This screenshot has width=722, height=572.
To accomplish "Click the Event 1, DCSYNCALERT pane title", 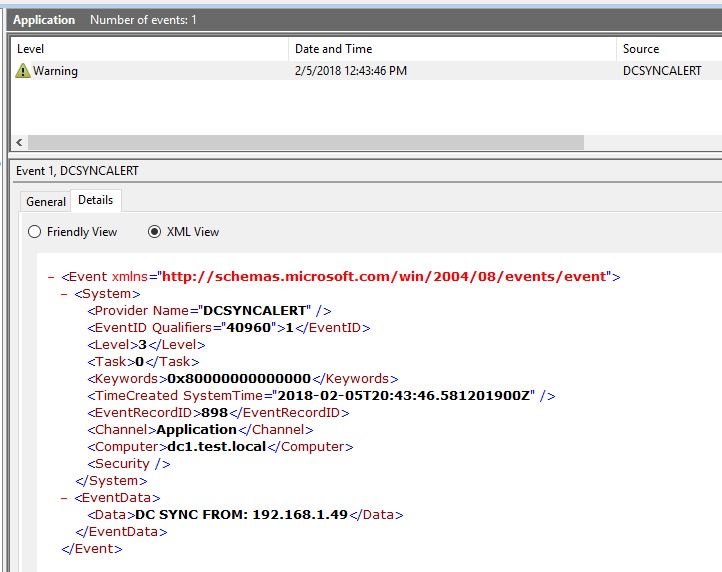I will click(77, 171).
